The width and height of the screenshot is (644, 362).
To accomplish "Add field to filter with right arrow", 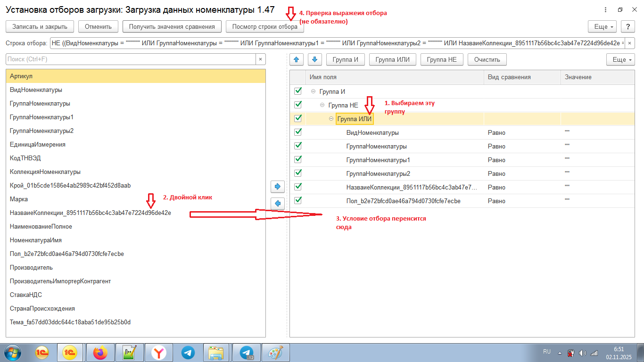I will tap(278, 187).
